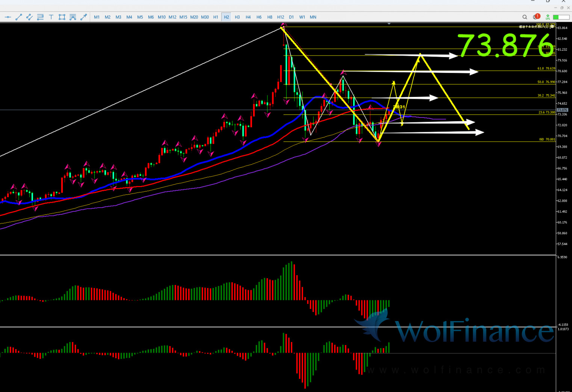This screenshot has height=392, width=572.
Task: Open the search magnifier icon
Action: click(x=525, y=17)
